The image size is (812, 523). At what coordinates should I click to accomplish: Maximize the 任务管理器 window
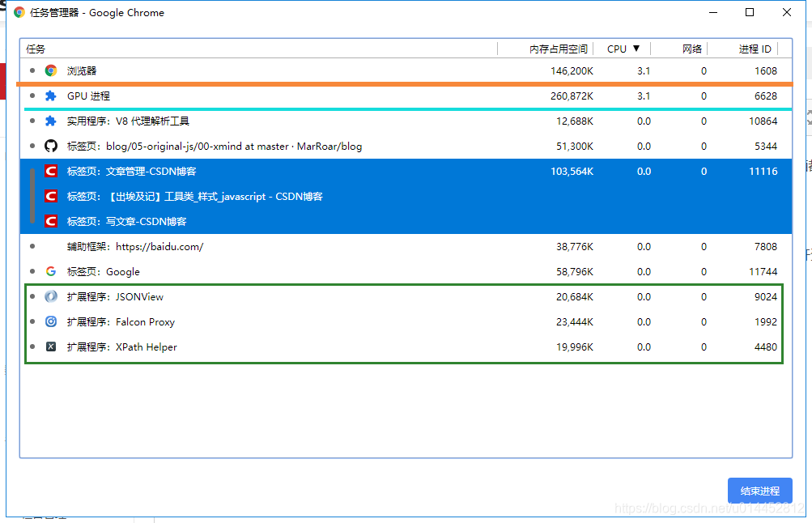tap(750, 12)
